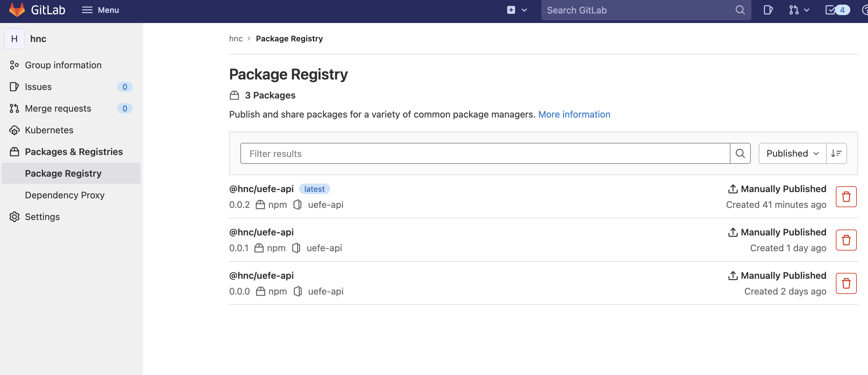This screenshot has width=868, height=375.
Task: Open the Kubernetes section
Action: pos(49,130)
